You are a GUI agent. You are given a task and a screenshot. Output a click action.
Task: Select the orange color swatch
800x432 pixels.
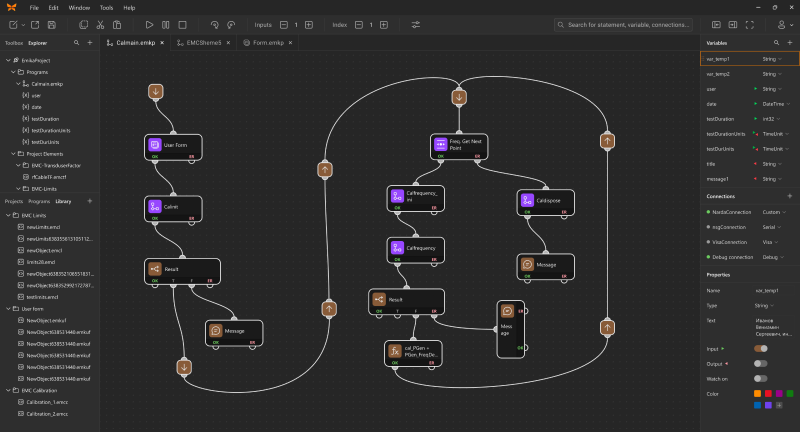[x=759, y=393]
